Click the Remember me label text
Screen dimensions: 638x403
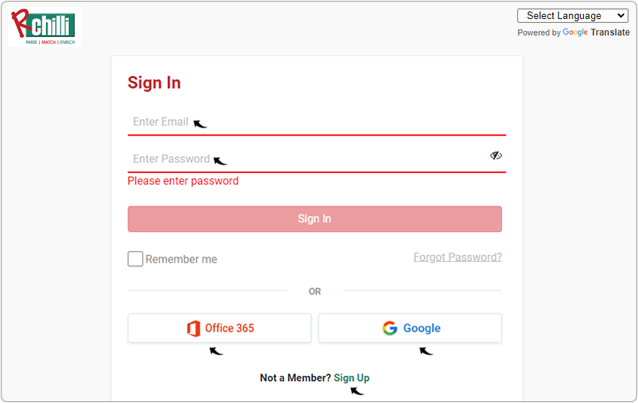[181, 259]
